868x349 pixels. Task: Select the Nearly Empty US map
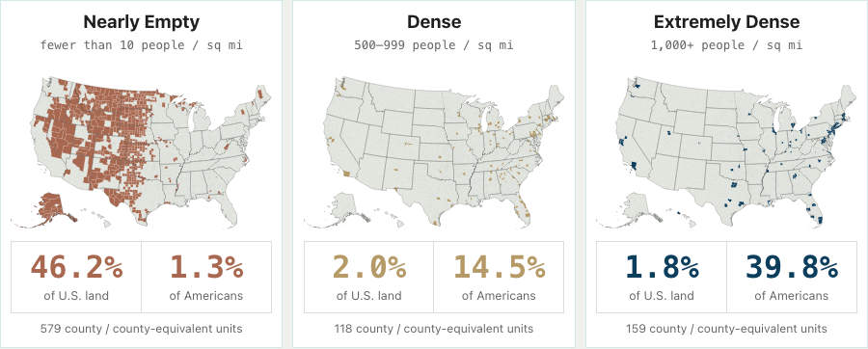(x=141, y=152)
